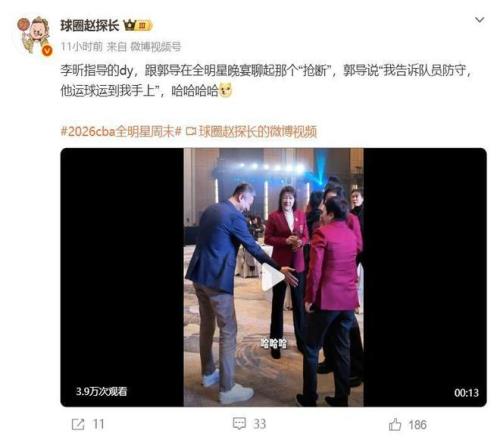500x440 pixels.
Task: Open the #2026cba全明星周末# hashtag
Action: click(x=121, y=131)
